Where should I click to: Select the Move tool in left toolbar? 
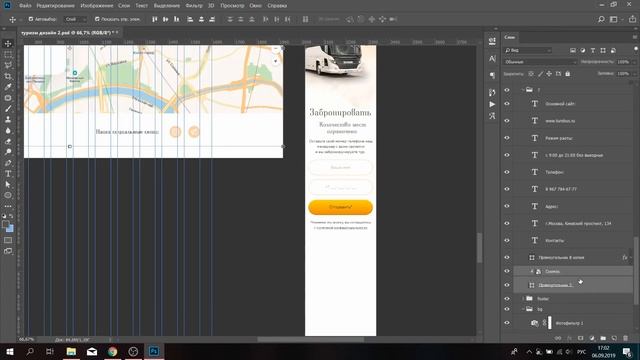click(8, 43)
